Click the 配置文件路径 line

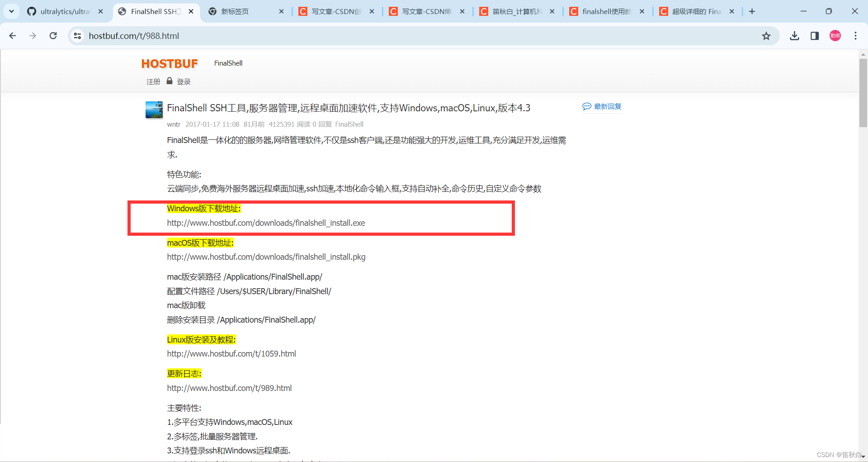249,291
